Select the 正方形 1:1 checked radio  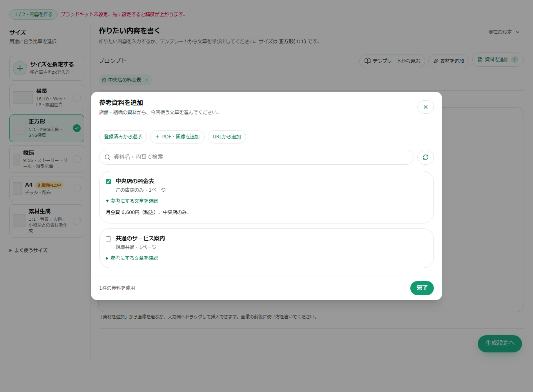77,128
